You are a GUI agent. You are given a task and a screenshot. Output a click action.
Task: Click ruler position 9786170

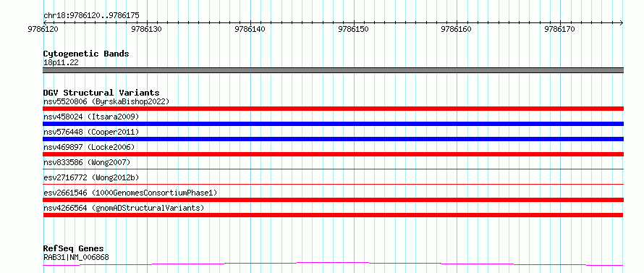(x=560, y=29)
